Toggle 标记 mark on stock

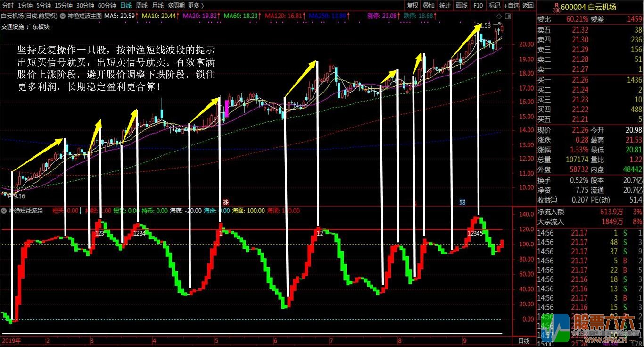494,6
